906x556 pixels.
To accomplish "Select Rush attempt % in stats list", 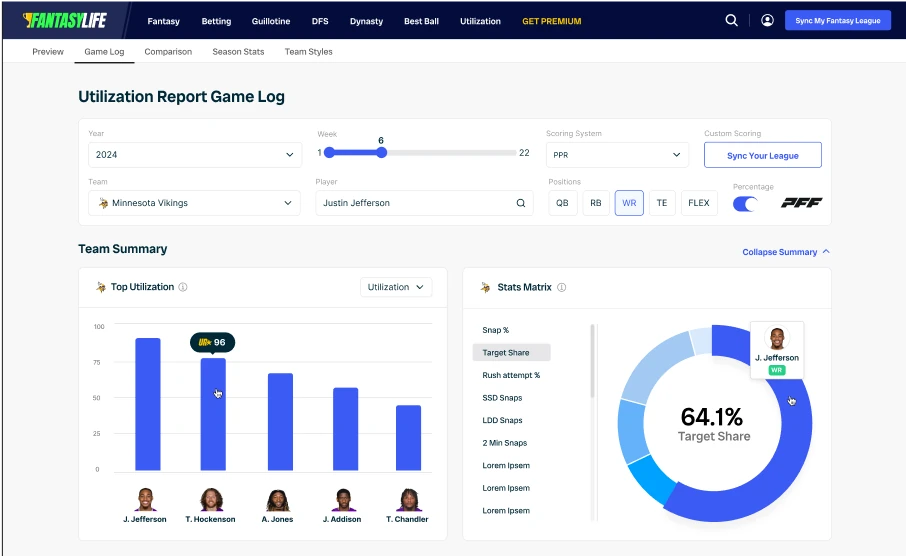I will pyautogui.click(x=511, y=375).
